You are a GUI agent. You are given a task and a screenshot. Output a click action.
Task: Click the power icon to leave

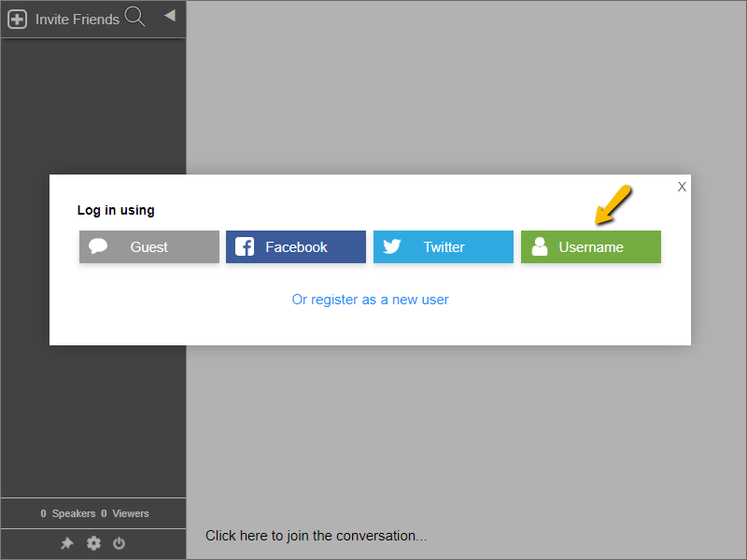119,543
